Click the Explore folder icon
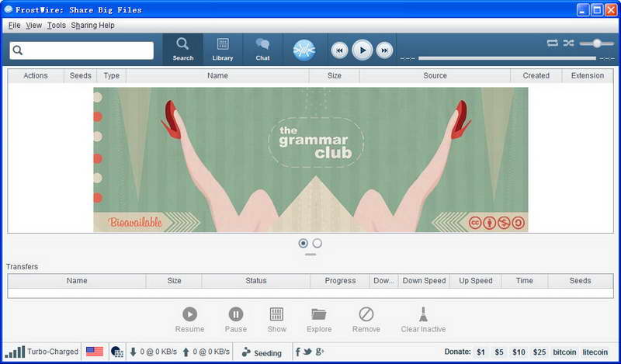The image size is (621, 364). pos(319,314)
